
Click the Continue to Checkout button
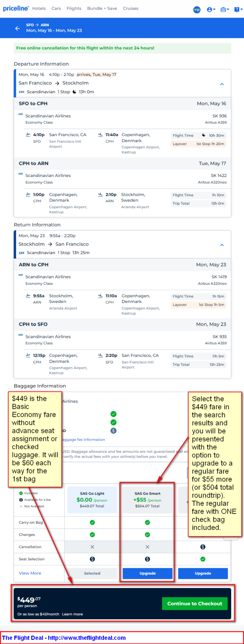pos(195,604)
